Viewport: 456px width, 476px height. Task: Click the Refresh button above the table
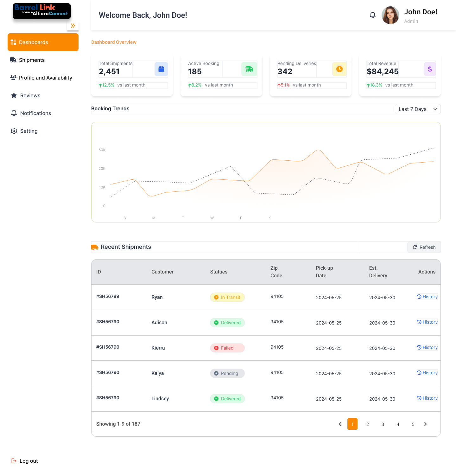tap(424, 247)
